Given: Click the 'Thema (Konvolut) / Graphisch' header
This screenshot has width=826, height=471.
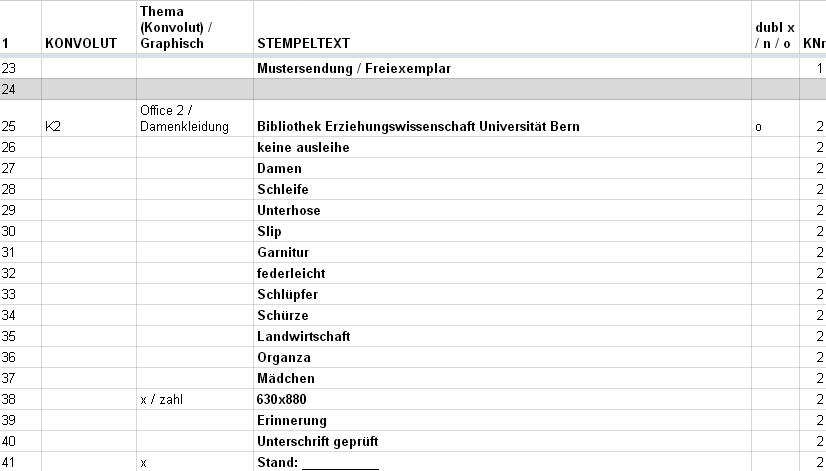Looking at the screenshot, I should click(195, 27).
